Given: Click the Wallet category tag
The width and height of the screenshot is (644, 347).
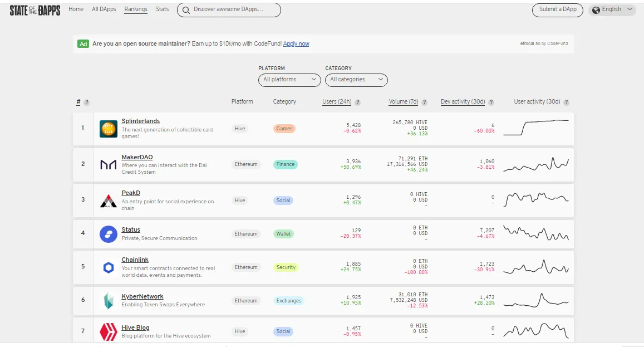Looking at the screenshot, I should pyautogui.click(x=283, y=234).
